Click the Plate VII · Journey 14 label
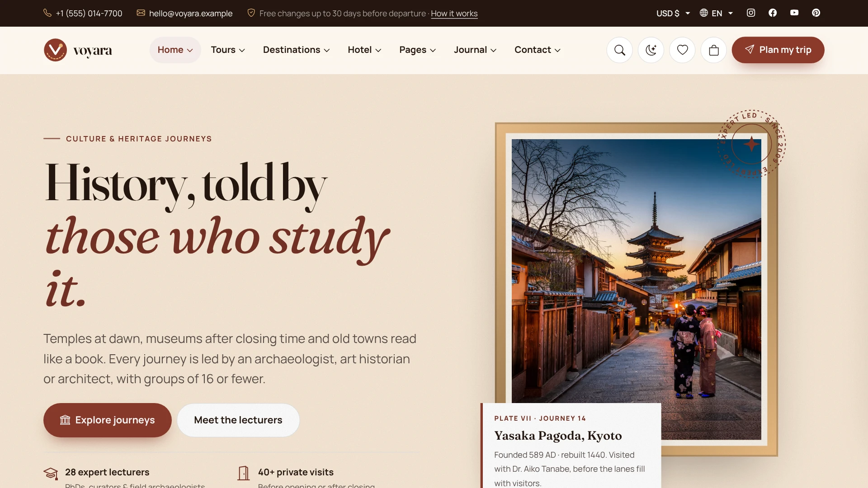868x488 pixels. (540, 418)
